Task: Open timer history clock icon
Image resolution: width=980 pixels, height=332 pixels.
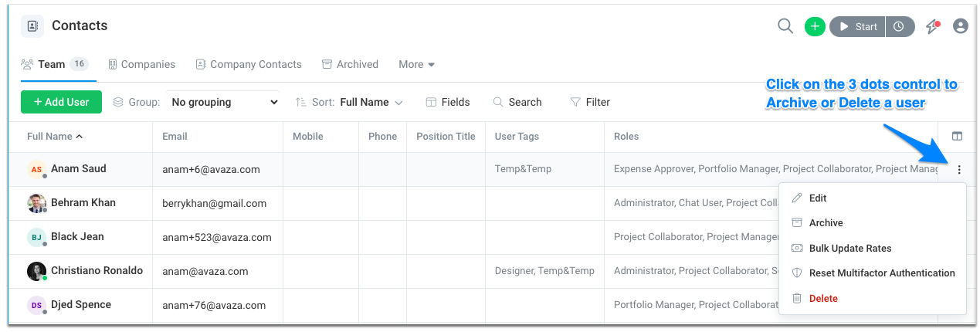Action: coord(899,26)
